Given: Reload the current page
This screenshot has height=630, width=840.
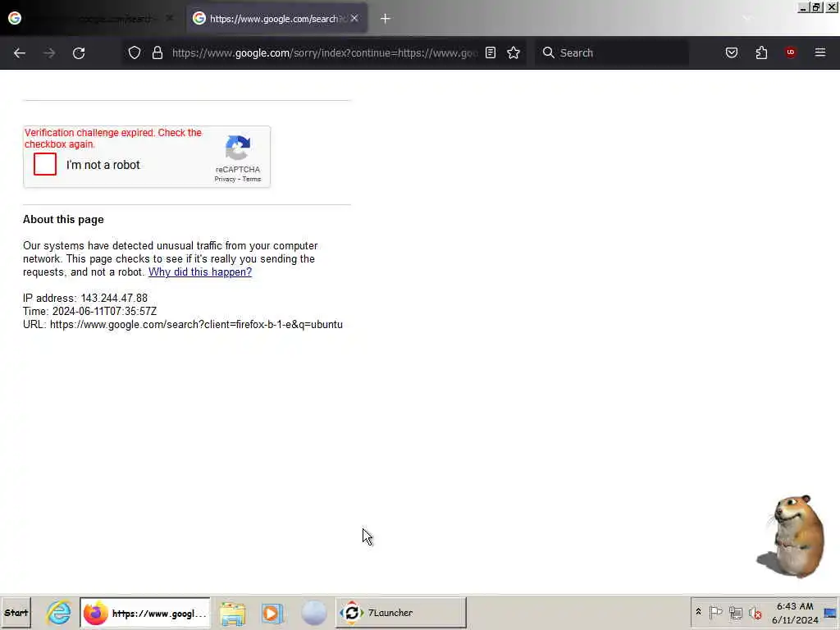Looking at the screenshot, I should [79, 53].
